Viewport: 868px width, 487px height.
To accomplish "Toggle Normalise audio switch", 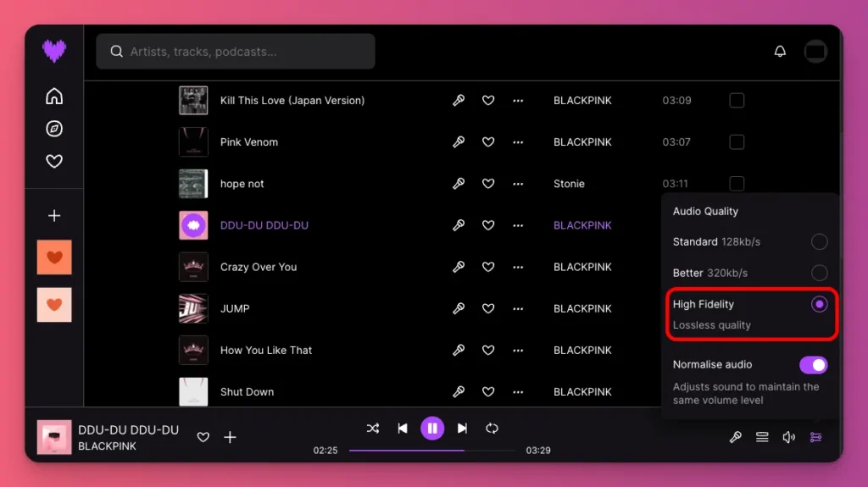I will pos(813,365).
